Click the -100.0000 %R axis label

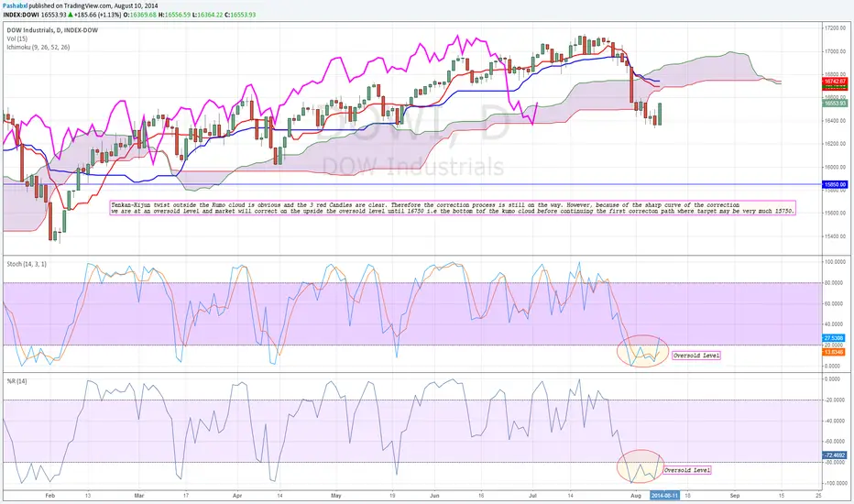(835, 483)
